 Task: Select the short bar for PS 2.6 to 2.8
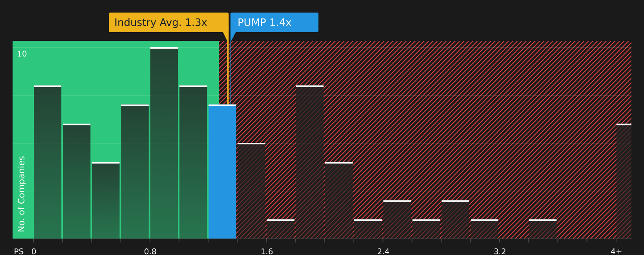(x=426, y=229)
